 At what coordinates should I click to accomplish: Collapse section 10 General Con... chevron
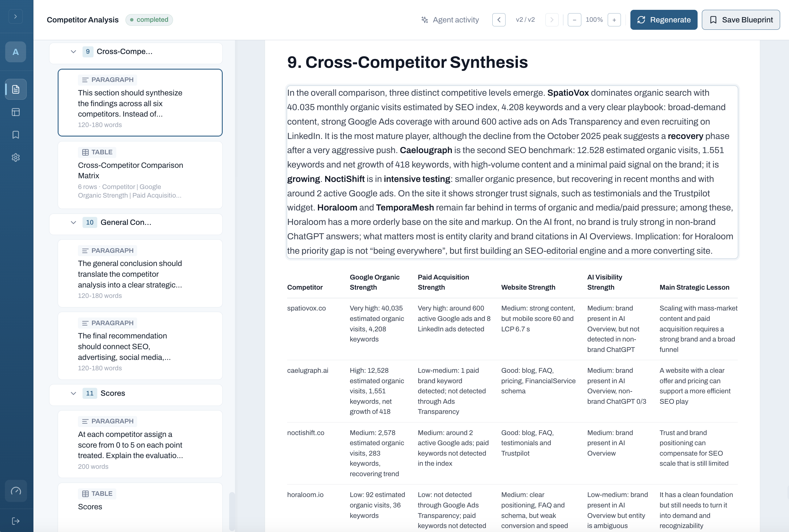pos(73,222)
